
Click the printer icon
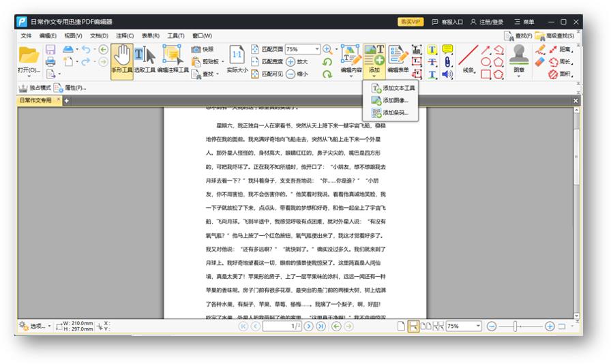[x=50, y=61]
